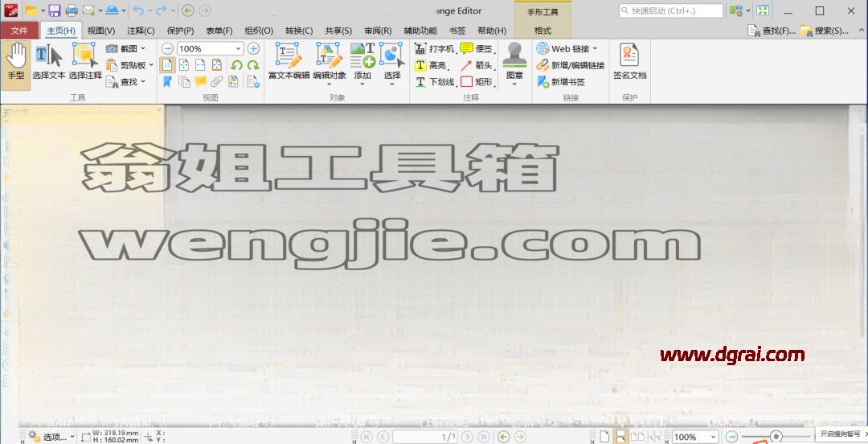This screenshot has height=444, width=868.
Task: Show the Comments pane icon
Action: point(200,82)
